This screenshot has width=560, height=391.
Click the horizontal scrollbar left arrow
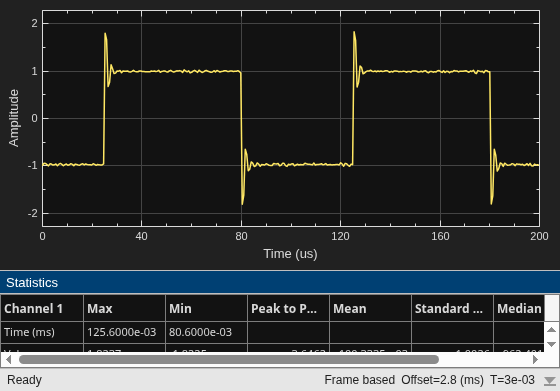click(x=9, y=360)
